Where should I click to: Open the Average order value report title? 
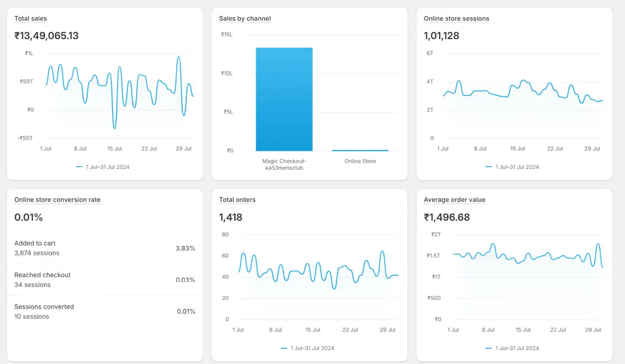454,200
